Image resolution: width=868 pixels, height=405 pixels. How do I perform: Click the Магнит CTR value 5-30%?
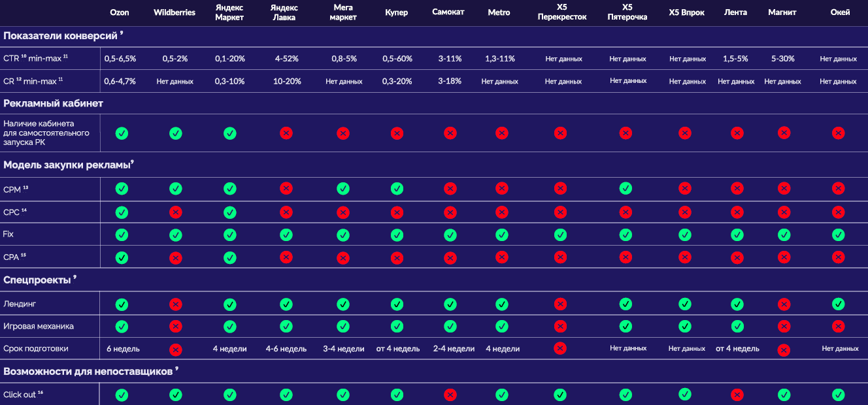coord(783,59)
